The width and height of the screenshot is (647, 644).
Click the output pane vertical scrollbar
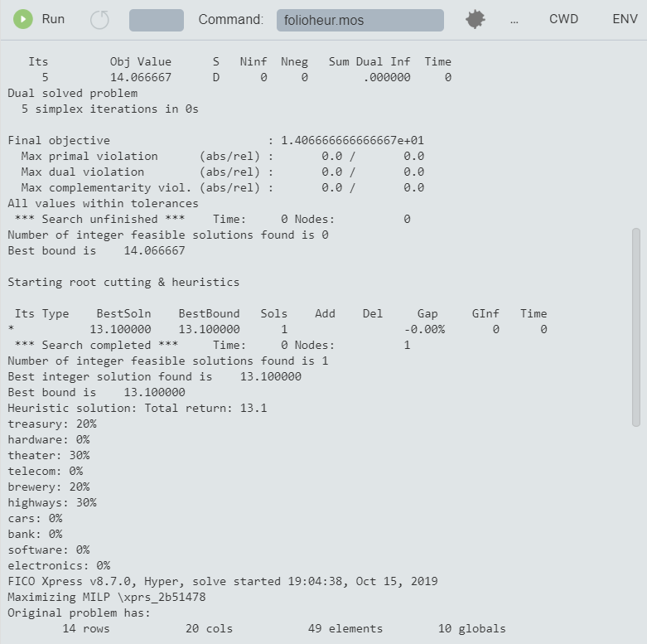[x=636, y=327]
